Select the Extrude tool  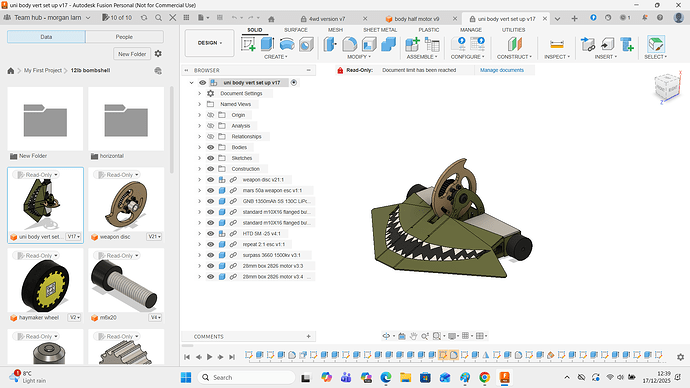click(267, 44)
